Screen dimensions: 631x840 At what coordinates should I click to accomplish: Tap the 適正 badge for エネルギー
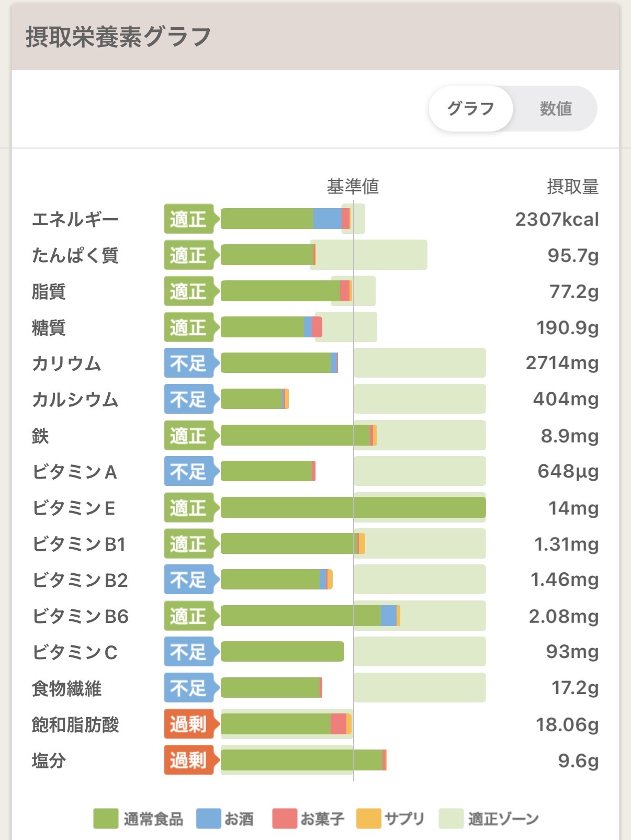189,219
